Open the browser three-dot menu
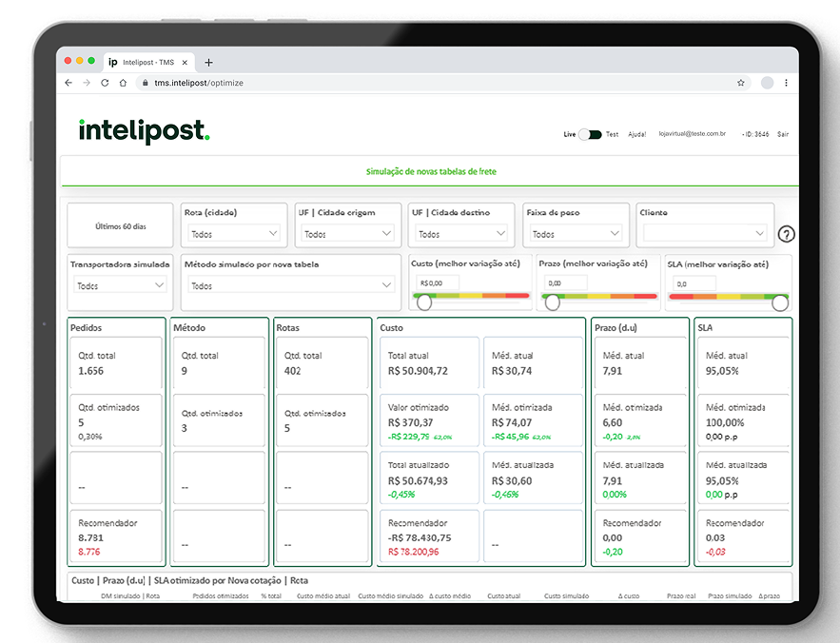This screenshot has width=840, height=643. [786, 83]
